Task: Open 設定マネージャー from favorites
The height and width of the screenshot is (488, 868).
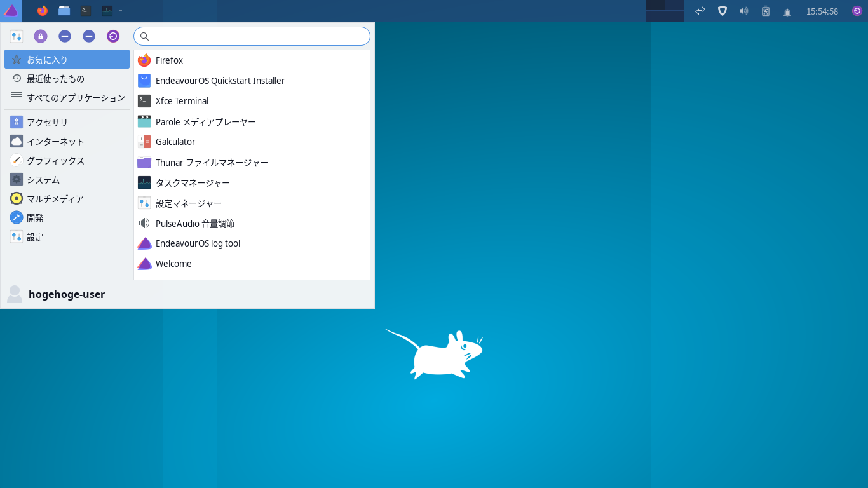Action: (252, 203)
